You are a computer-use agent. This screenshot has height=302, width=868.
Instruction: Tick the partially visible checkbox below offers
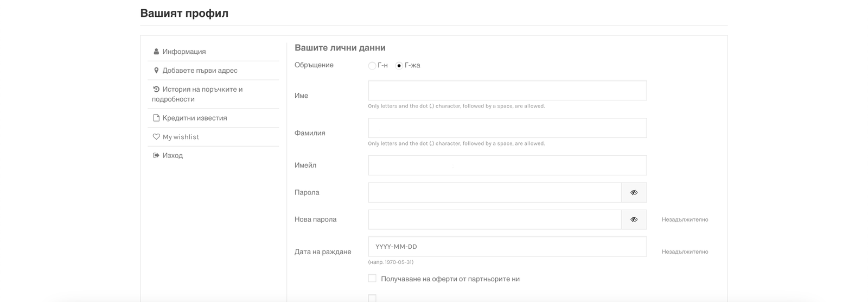372,298
